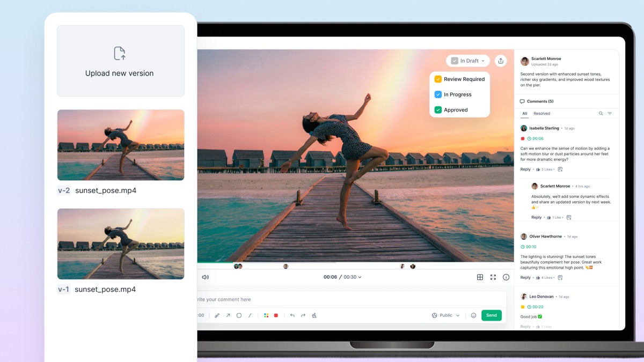This screenshot has width=644, height=362.
Task: Select the rectangle annotation tool
Action: coord(239,315)
